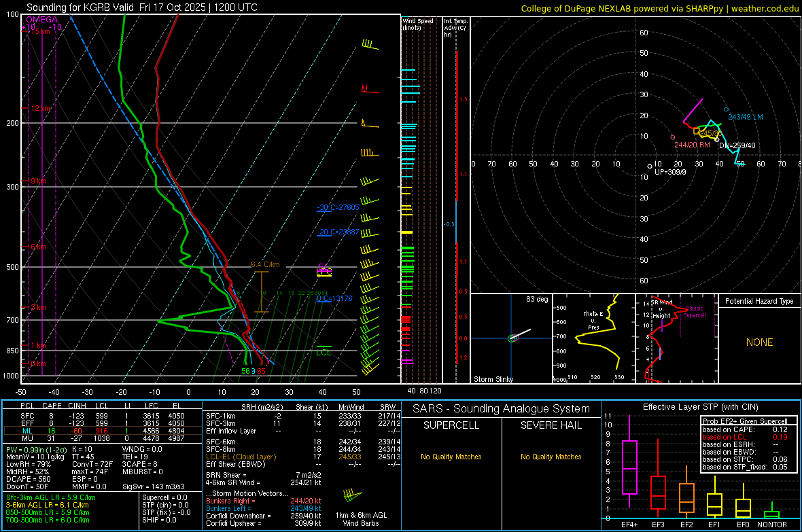Screen dimensions: 802x532
Task: Click the magenta OMEGA label
Action: pyautogui.click(x=42, y=20)
